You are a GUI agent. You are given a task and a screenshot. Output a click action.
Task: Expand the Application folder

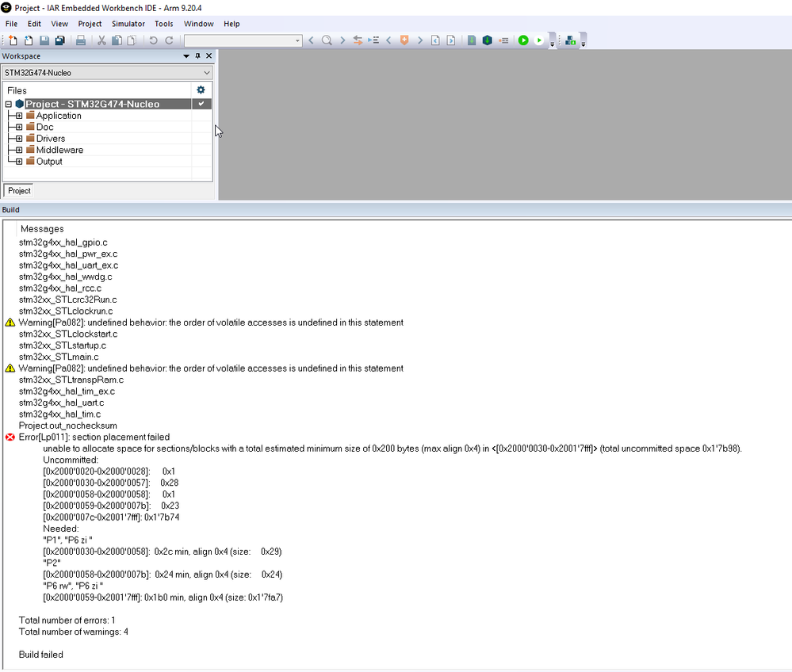click(19, 116)
